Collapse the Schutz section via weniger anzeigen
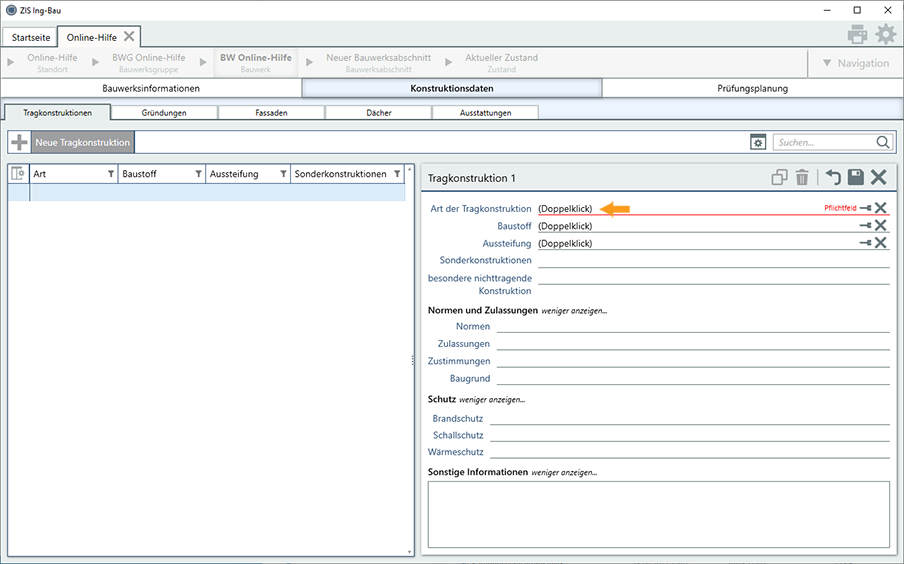 pyautogui.click(x=492, y=400)
